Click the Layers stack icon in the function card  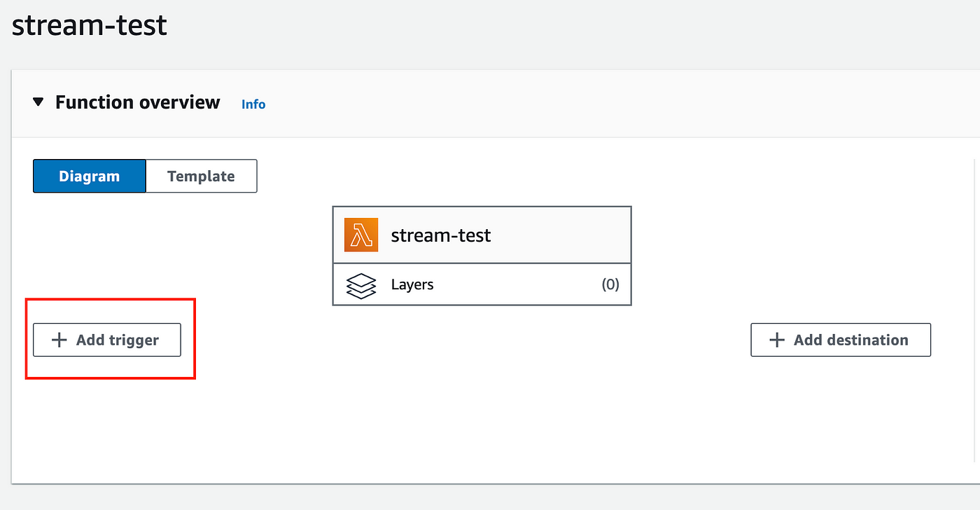coord(360,285)
